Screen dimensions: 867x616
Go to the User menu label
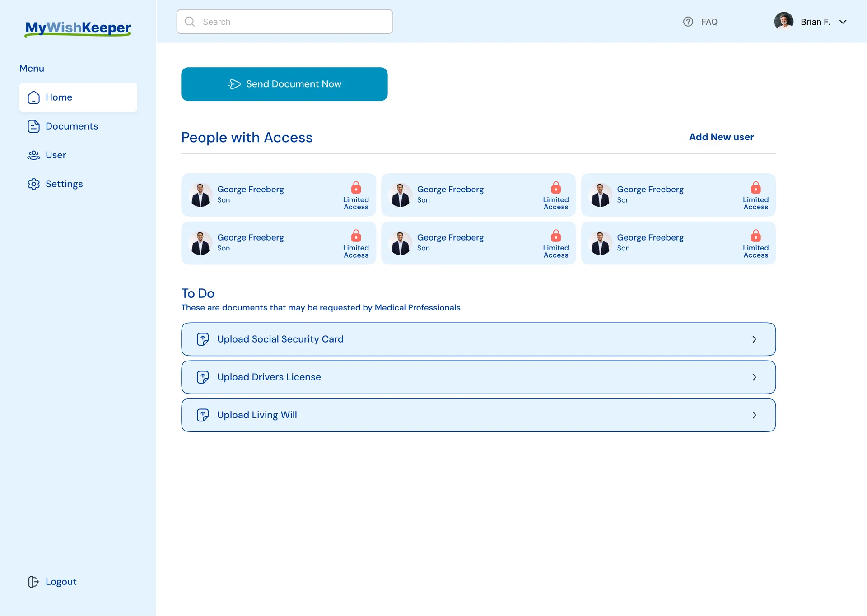pos(56,155)
